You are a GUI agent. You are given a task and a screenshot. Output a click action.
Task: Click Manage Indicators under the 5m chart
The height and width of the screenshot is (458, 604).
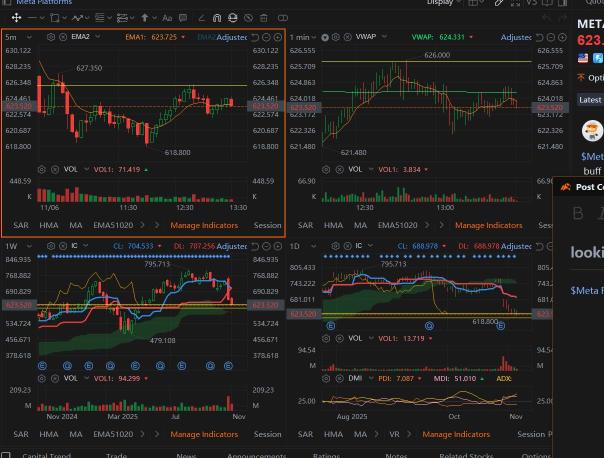(x=204, y=225)
